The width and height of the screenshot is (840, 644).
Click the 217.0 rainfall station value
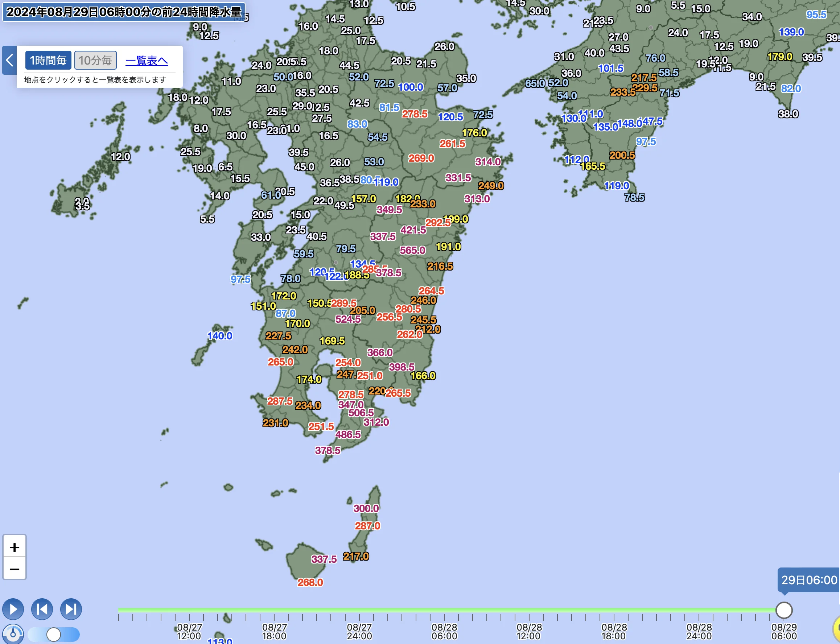coord(356,556)
